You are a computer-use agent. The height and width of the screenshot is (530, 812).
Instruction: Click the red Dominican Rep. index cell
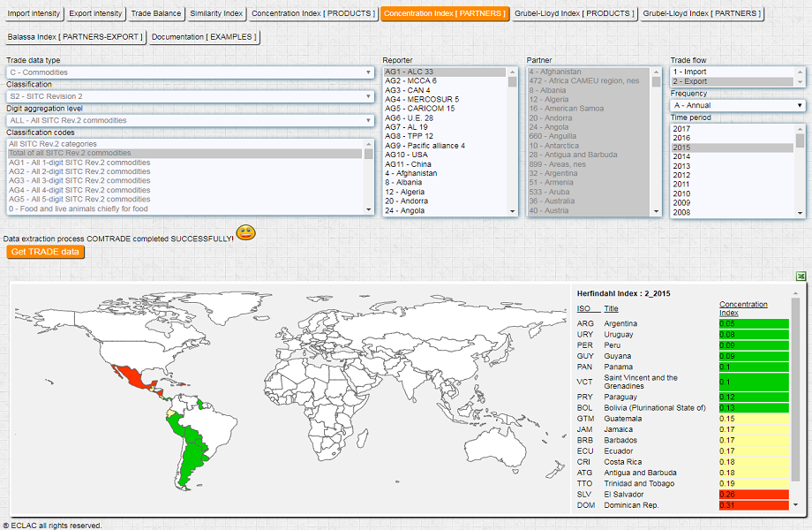[x=753, y=505]
